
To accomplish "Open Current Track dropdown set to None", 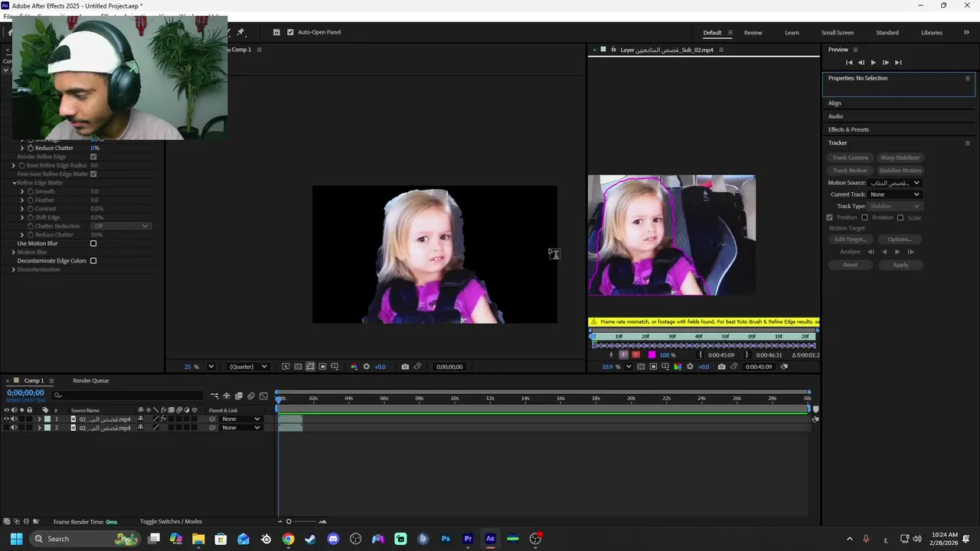I will tap(895, 194).
